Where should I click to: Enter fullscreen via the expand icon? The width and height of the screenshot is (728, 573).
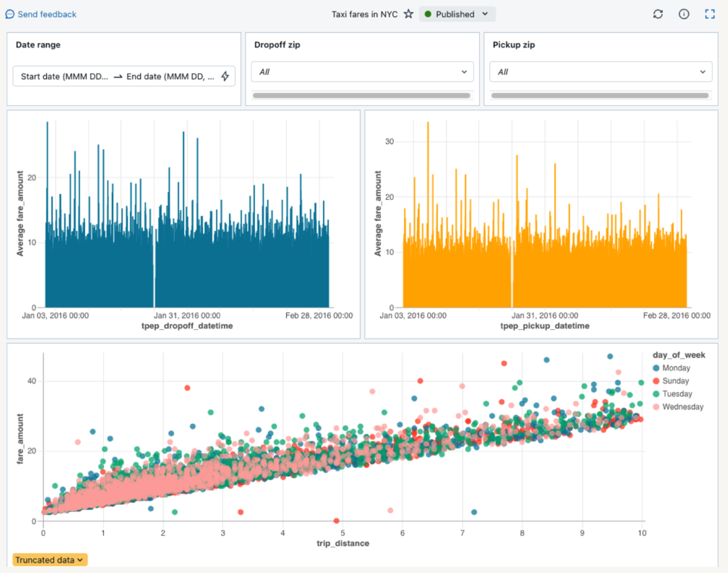tap(710, 14)
